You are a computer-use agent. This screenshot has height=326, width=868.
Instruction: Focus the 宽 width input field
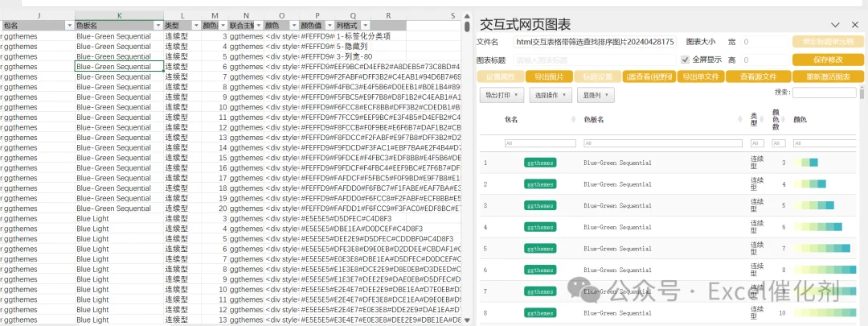tap(764, 42)
